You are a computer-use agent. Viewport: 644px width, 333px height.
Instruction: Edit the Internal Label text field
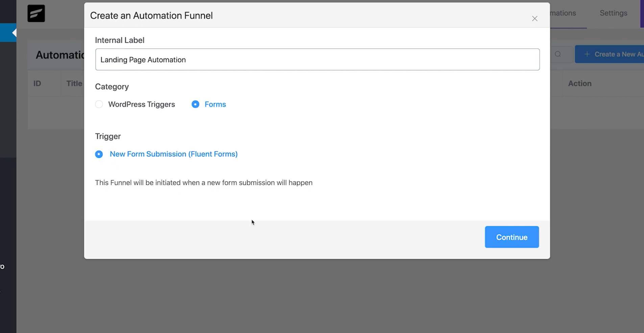(x=317, y=59)
